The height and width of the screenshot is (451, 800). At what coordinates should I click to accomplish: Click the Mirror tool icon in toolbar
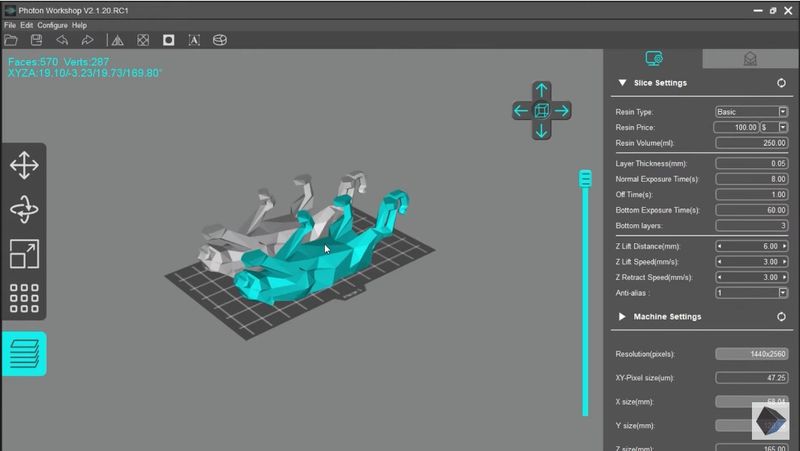(x=117, y=40)
